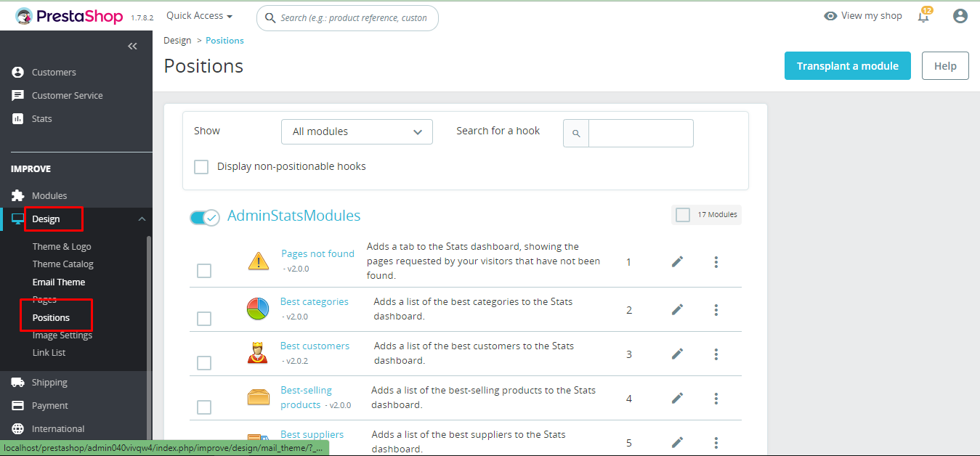Open Theme & Logo submenu item
This screenshot has width=980, height=456.
[x=62, y=247]
